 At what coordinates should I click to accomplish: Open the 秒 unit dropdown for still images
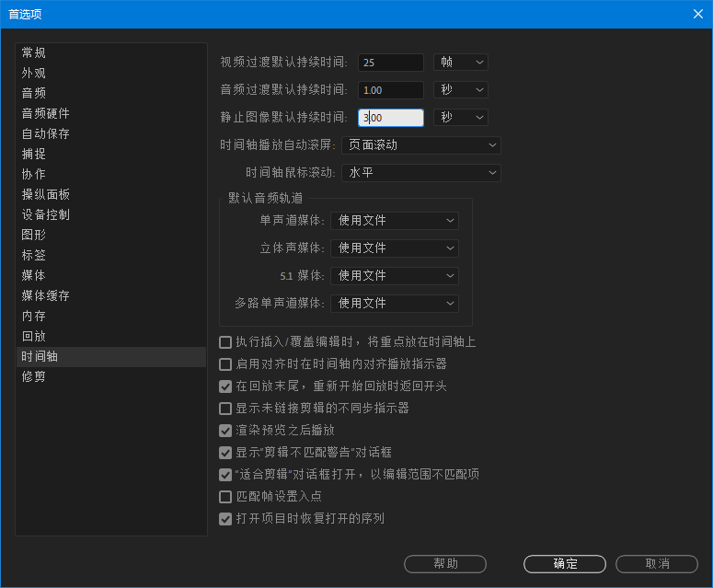pos(461,118)
